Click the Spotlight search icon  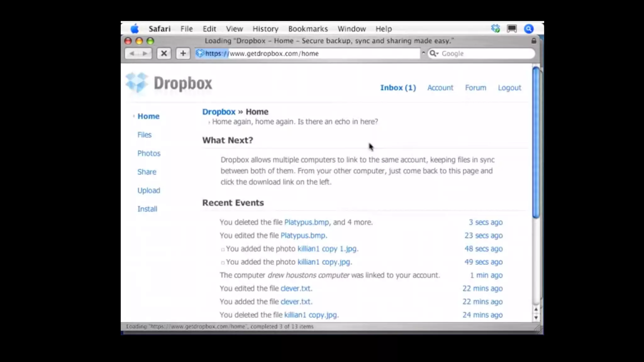tap(529, 29)
